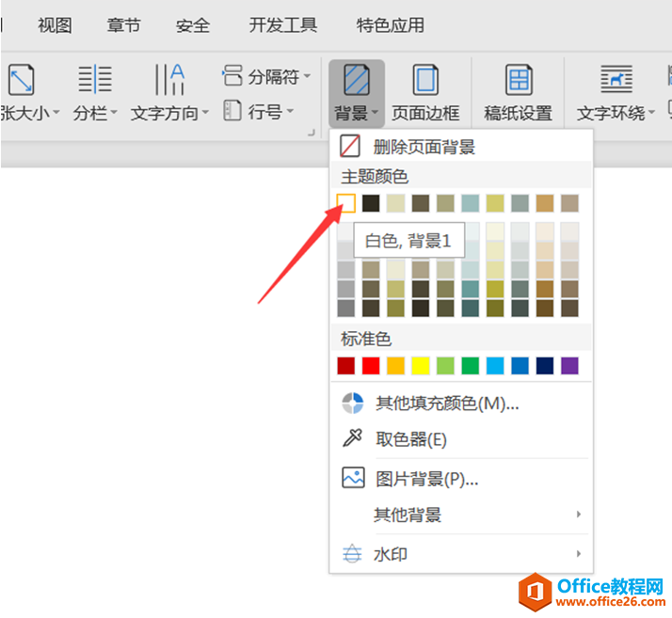Image resolution: width=672 pixels, height=618 pixels.
Task: Click the watermark 水印 icon
Action: (x=352, y=553)
